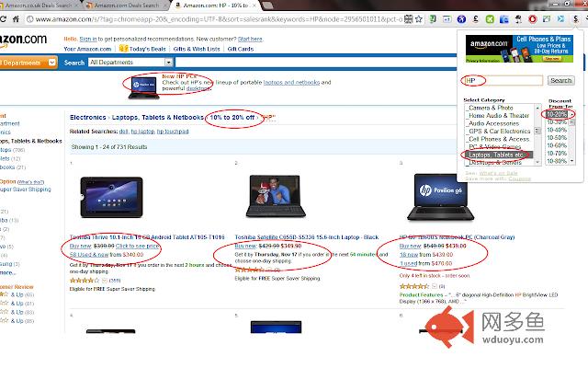This screenshot has width=588, height=368.
Task: Select Home Audio & Theater category
Action: coord(501,116)
